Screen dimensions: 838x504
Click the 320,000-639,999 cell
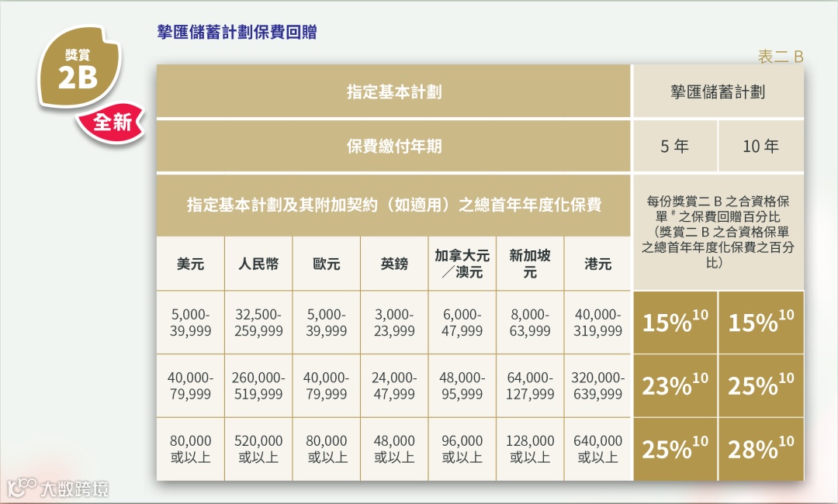point(597,385)
